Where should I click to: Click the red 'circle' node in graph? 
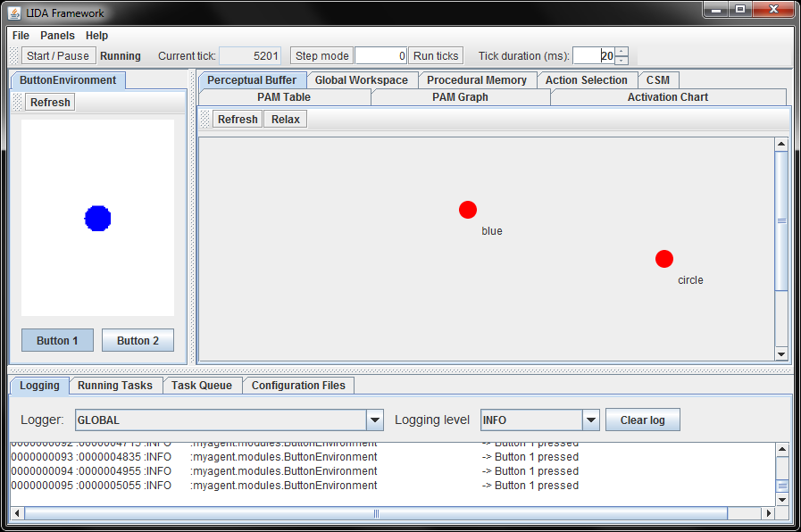[663, 259]
